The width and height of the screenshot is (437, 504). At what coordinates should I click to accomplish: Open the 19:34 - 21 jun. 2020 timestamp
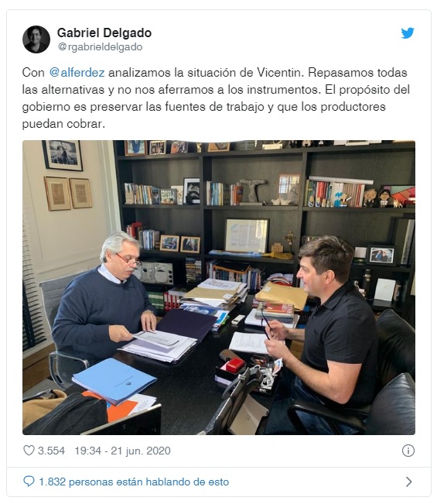[x=122, y=451]
